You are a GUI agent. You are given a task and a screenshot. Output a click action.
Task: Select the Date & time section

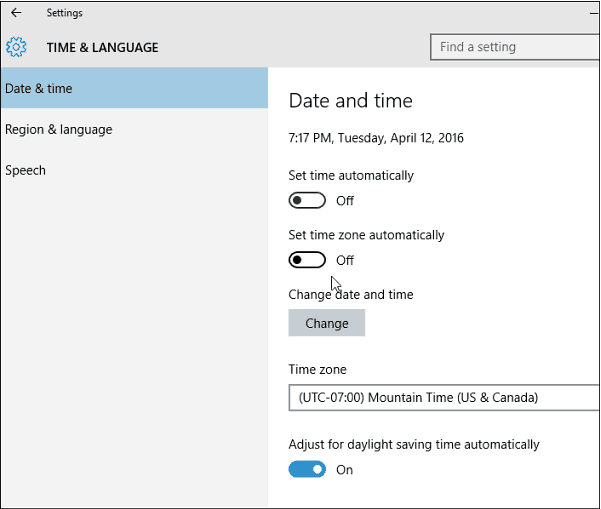pos(134,88)
